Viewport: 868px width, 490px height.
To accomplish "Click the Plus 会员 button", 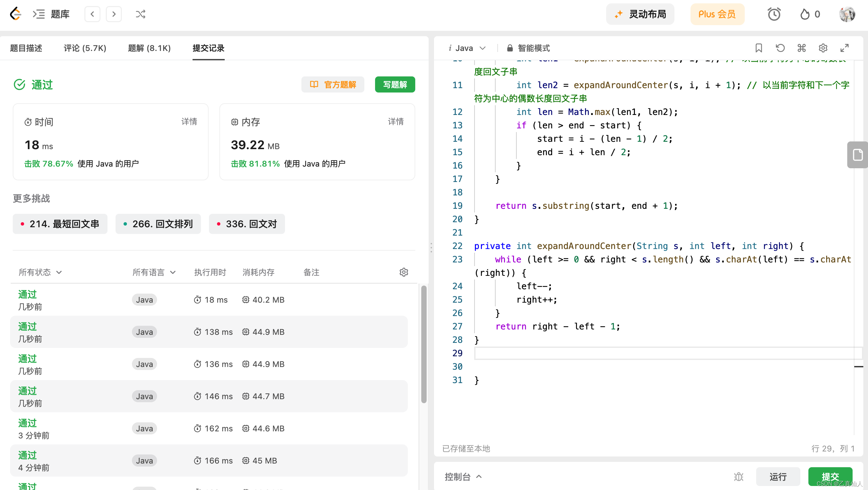I will tap(717, 14).
